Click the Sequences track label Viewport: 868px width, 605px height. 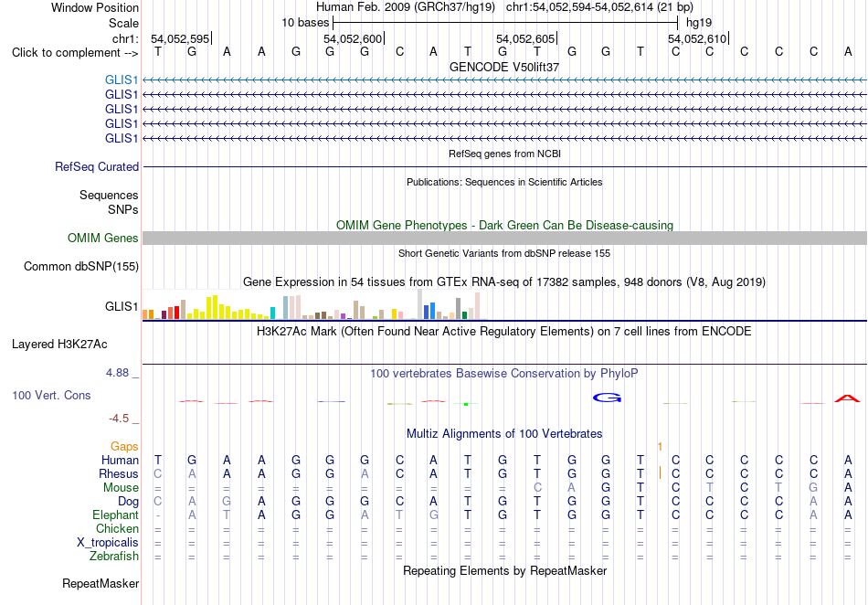point(109,195)
